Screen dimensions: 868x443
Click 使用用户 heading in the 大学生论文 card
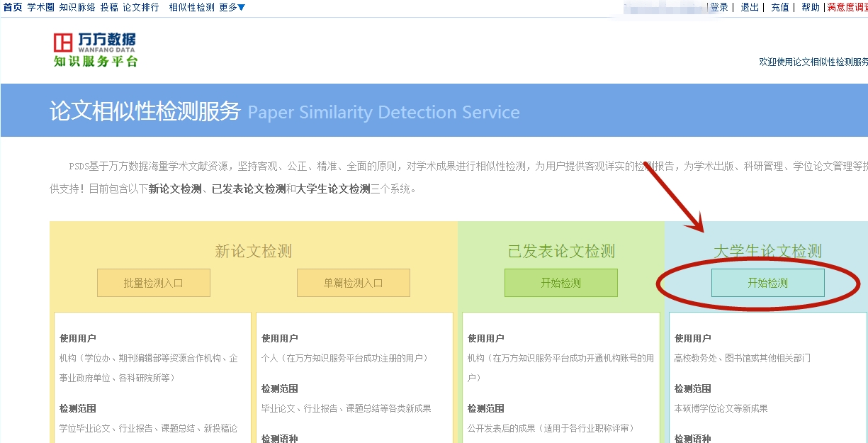693,338
